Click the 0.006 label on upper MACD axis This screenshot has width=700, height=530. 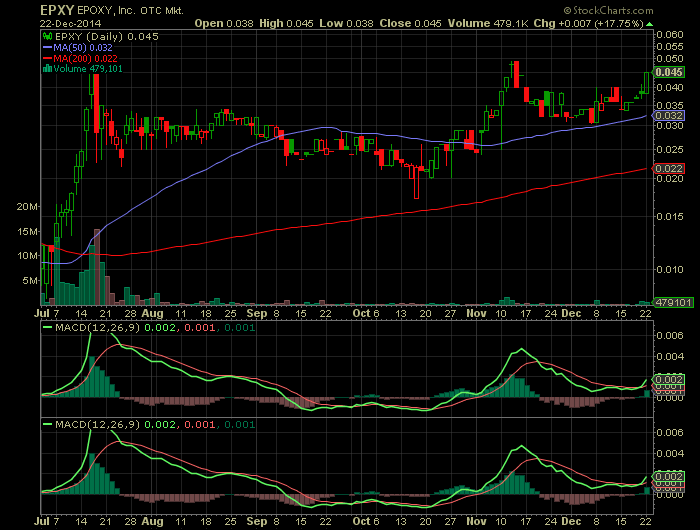point(670,336)
